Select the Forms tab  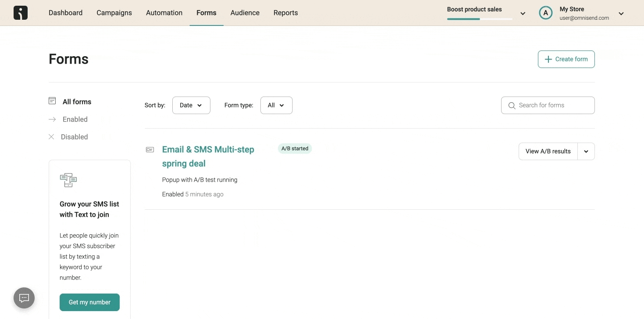tap(206, 13)
